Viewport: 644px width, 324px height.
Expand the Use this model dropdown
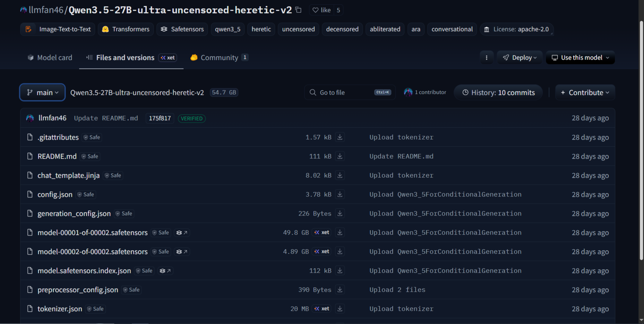580,58
